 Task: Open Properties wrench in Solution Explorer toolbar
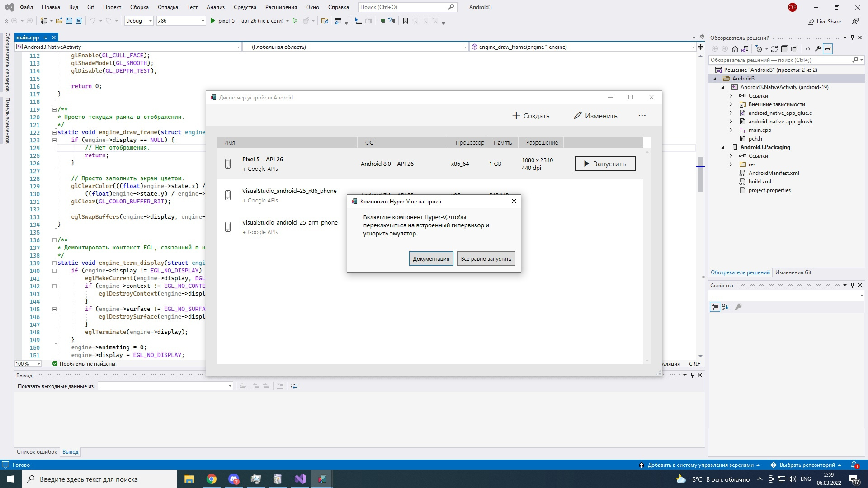click(818, 49)
